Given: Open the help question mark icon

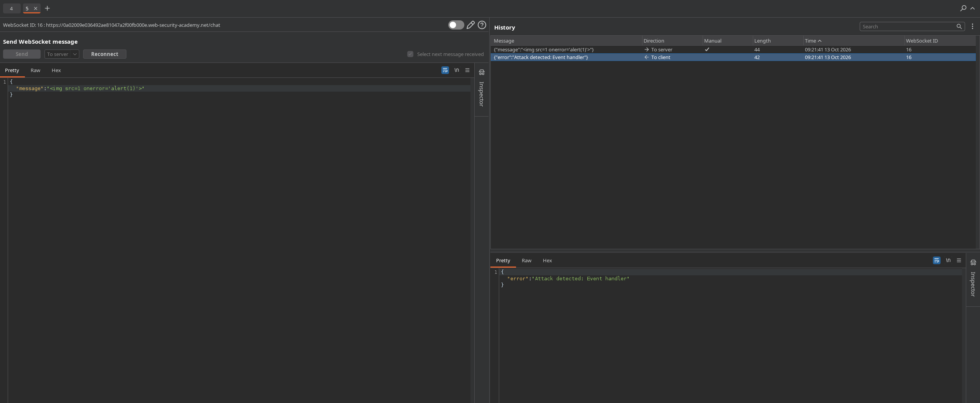Looking at the screenshot, I should [x=482, y=25].
